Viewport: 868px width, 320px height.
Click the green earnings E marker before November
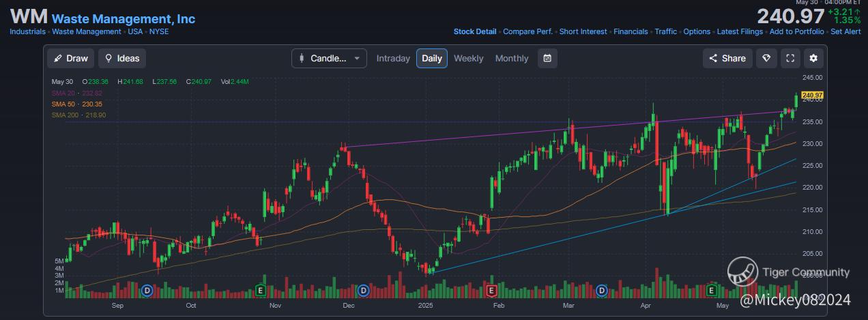pos(259,291)
